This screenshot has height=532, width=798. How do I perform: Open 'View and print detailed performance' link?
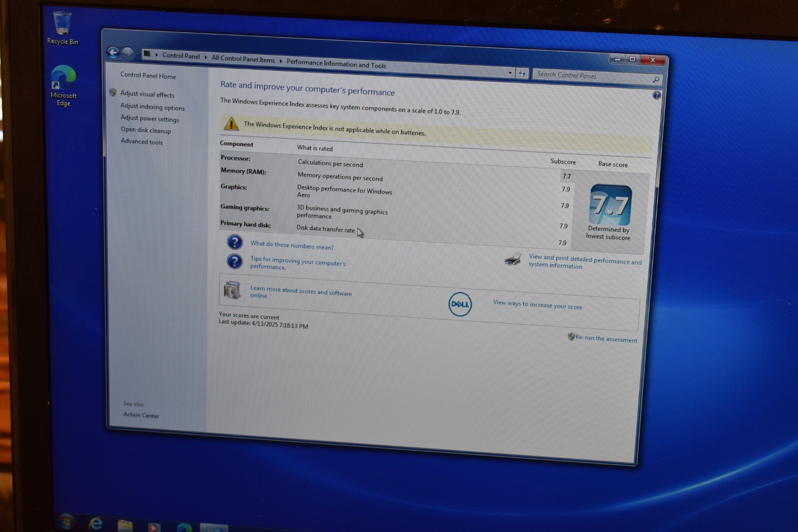585,261
